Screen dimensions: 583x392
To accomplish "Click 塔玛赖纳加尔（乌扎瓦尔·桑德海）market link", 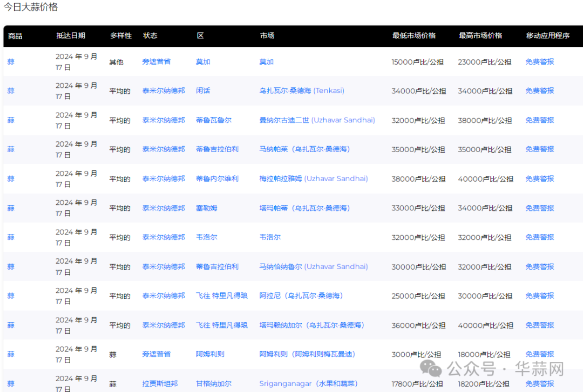I will [x=311, y=325].
